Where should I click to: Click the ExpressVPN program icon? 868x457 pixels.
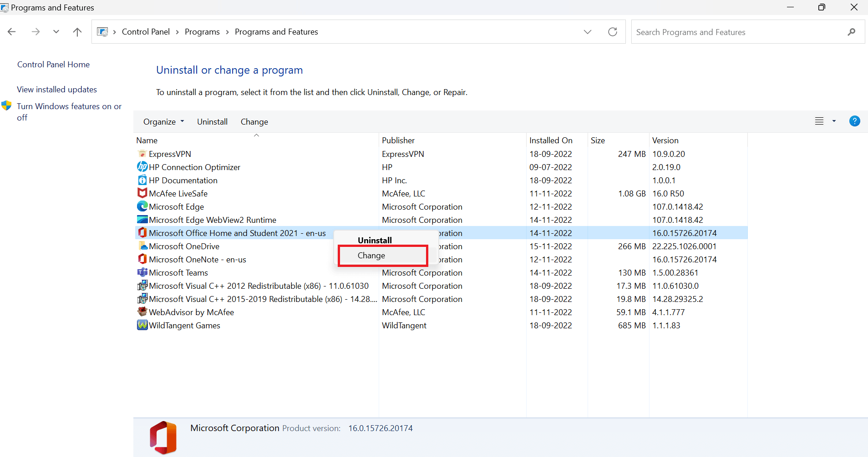142,154
